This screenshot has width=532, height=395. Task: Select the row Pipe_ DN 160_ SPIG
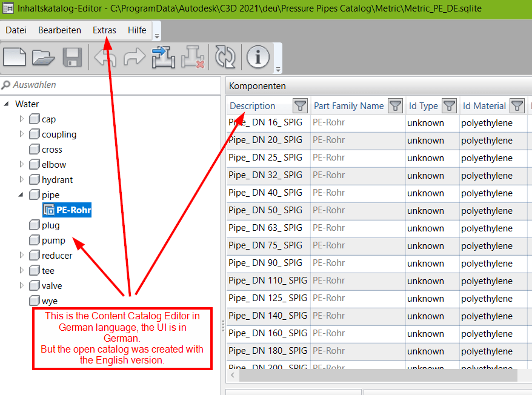coord(379,334)
